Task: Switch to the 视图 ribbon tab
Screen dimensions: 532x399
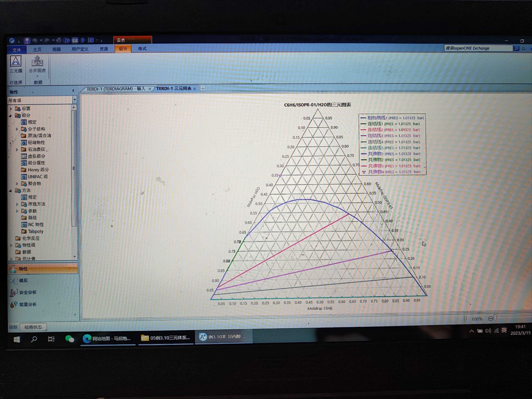Action: [x=57, y=49]
